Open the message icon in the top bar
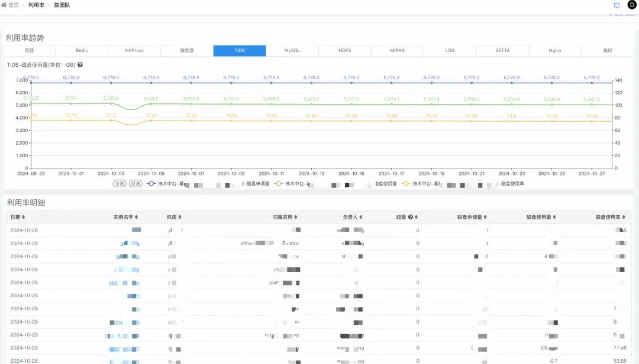 (617, 5)
